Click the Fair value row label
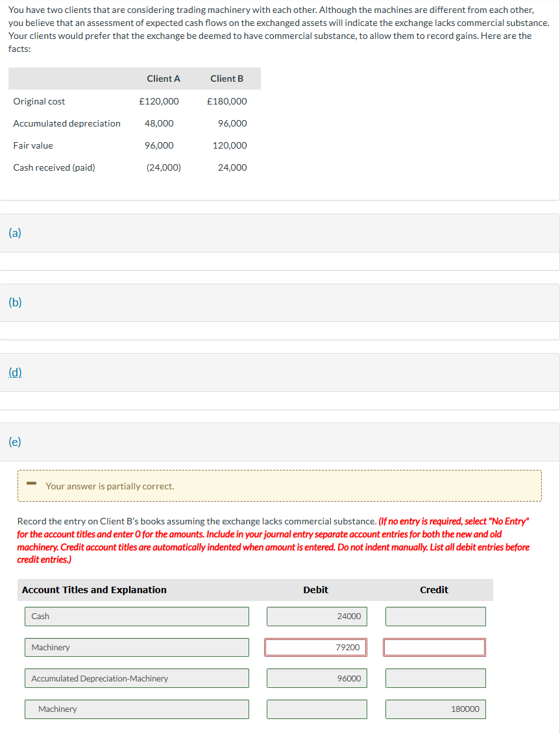560x734 pixels. (33, 145)
